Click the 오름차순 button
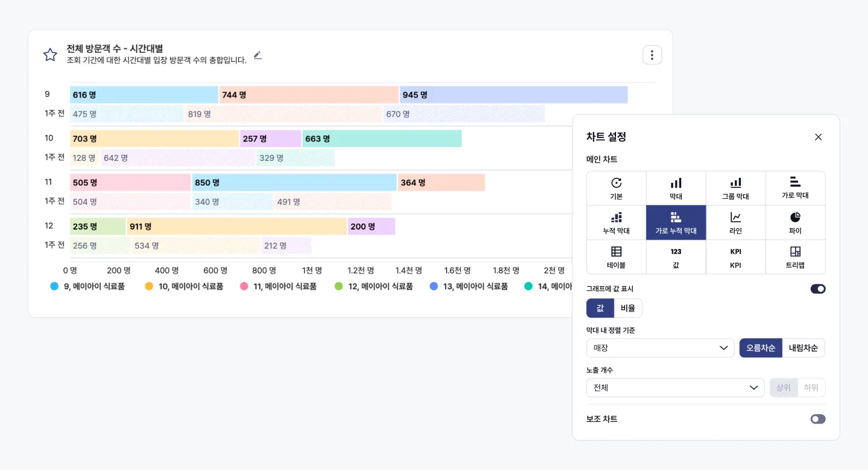The image size is (868, 470). pyautogui.click(x=761, y=348)
